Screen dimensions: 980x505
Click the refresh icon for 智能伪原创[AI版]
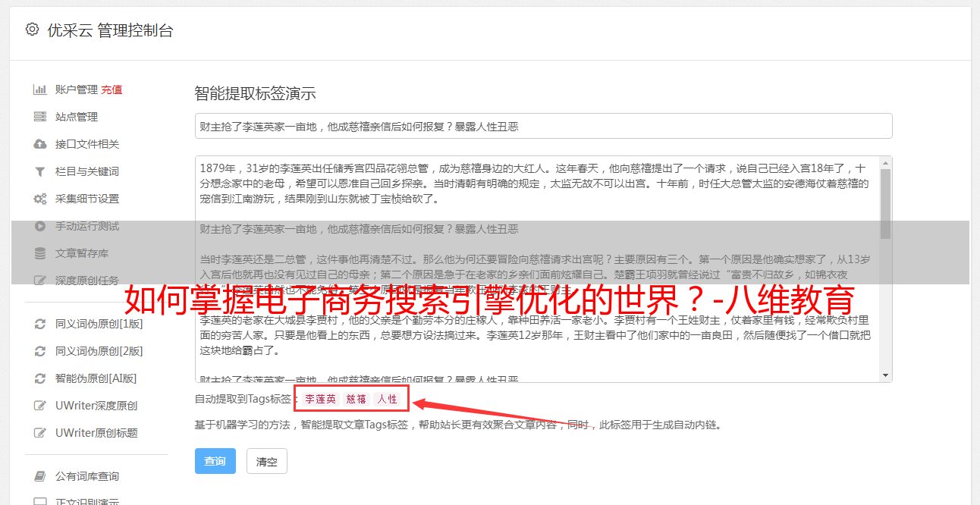(x=40, y=378)
